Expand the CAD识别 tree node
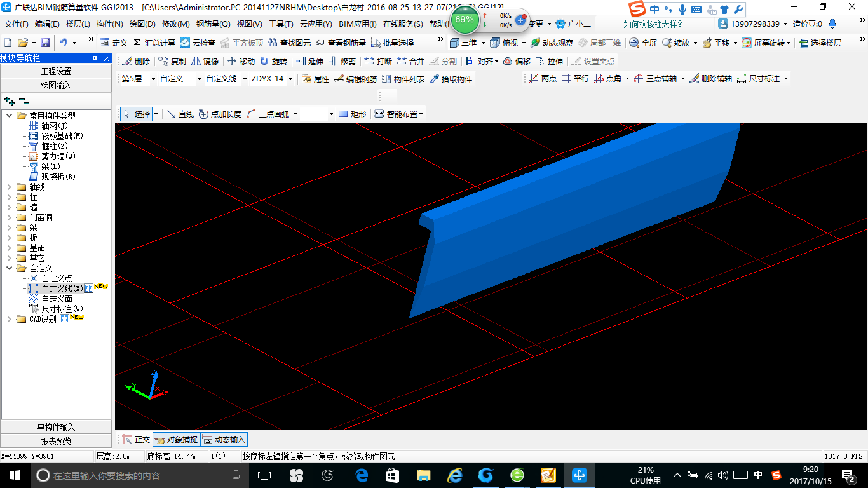This screenshot has height=488, width=868. click(10, 319)
